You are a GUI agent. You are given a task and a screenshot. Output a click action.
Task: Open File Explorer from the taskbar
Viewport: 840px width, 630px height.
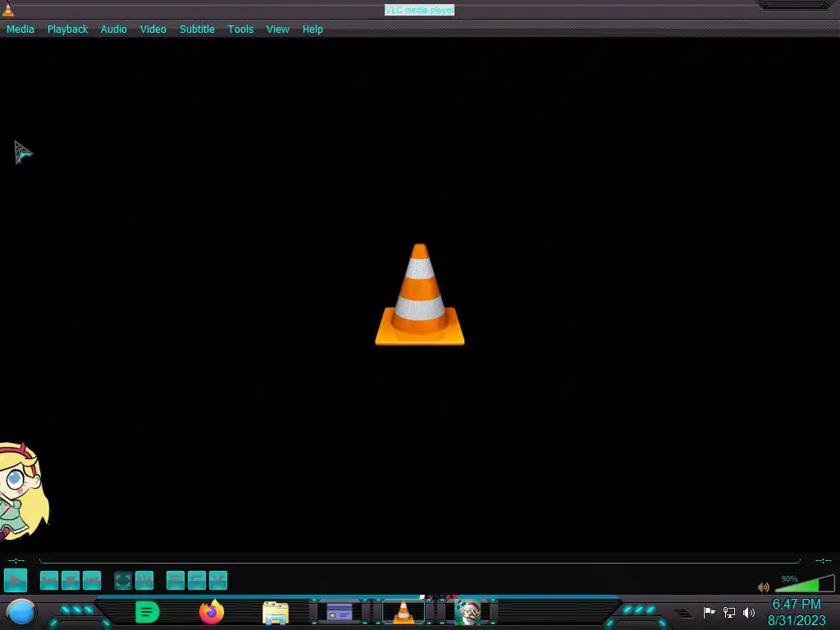pos(276,613)
